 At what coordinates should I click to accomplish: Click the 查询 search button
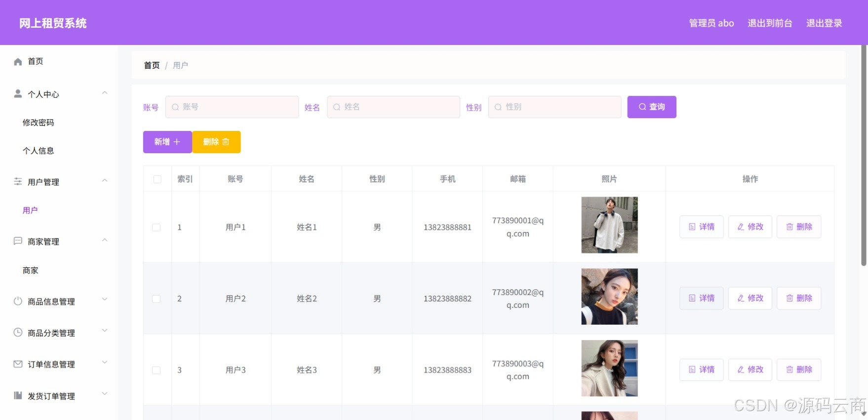[652, 107]
